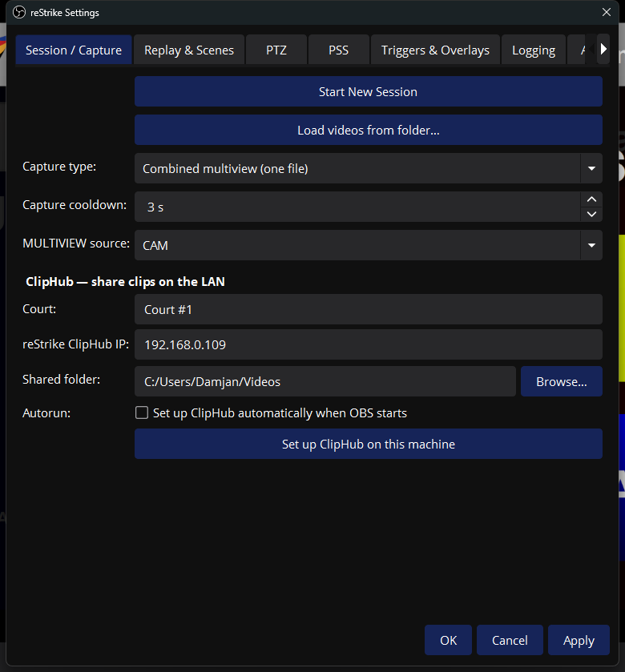Enable ClipHub autorun when OBS starts

click(142, 412)
